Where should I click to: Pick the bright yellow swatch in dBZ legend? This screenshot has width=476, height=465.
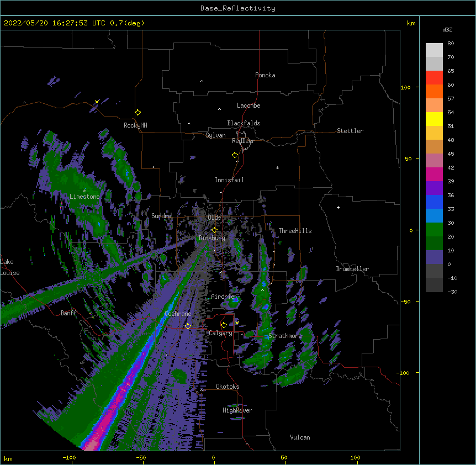pos(434,119)
